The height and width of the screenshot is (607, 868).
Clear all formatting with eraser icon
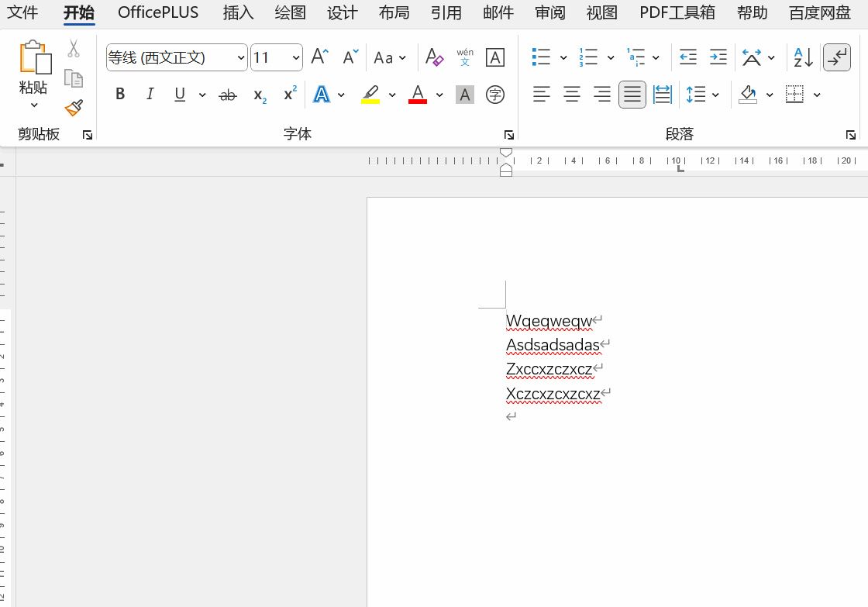pos(434,57)
